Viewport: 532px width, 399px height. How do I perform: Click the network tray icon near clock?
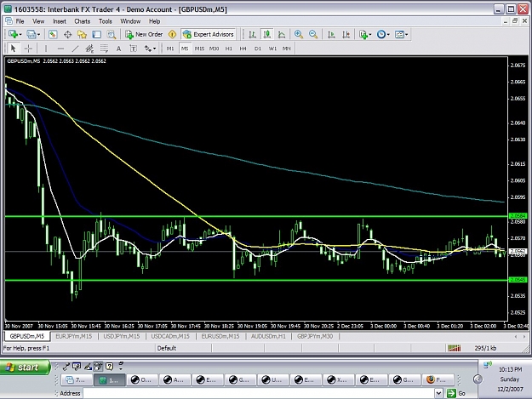point(488,365)
